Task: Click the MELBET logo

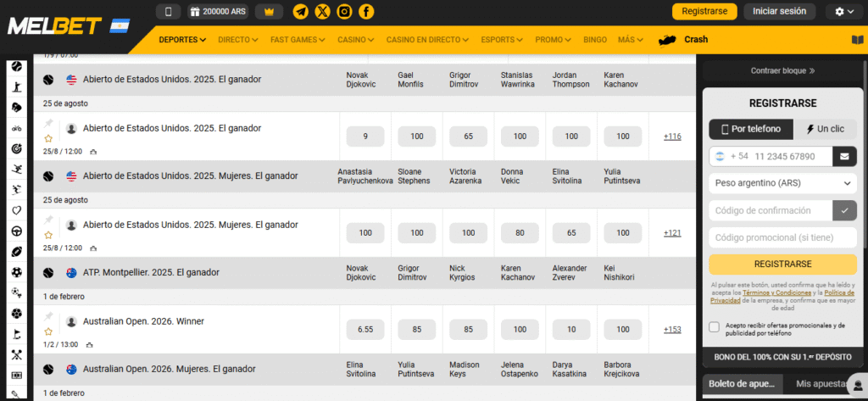Action: point(54,26)
